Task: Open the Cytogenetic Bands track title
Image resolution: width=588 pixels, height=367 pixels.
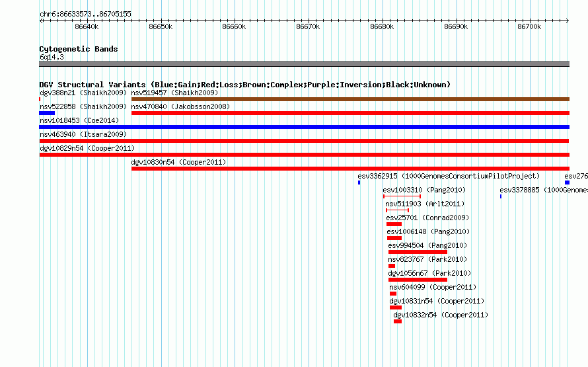Action: click(x=79, y=49)
